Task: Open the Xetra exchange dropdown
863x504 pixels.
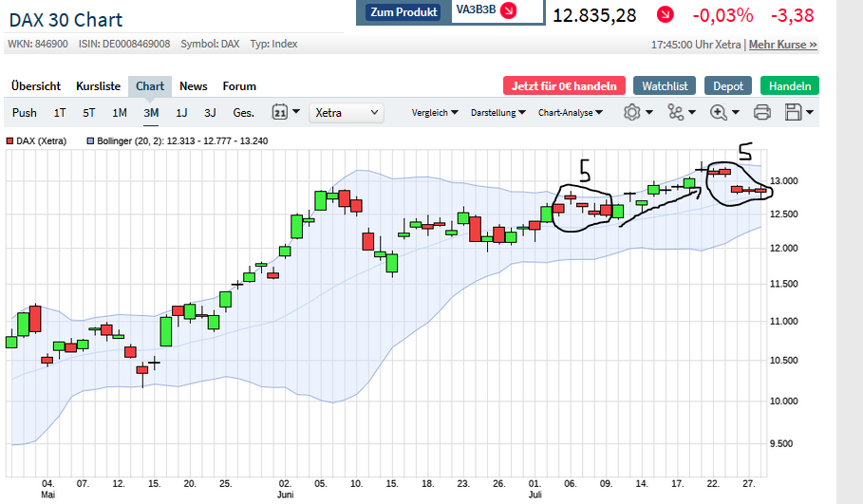Action: (x=347, y=113)
